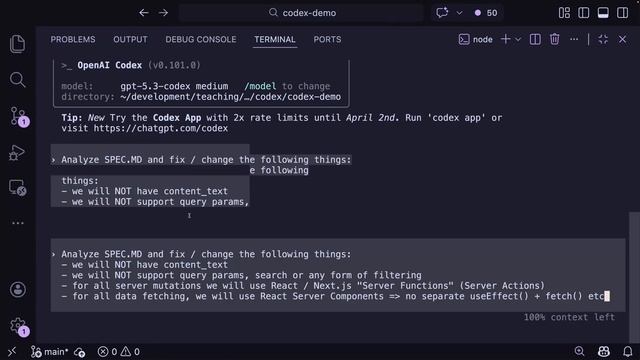This screenshot has width=640, height=360.
Task: Open the Explorer files view
Action: [x=18, y=44]
